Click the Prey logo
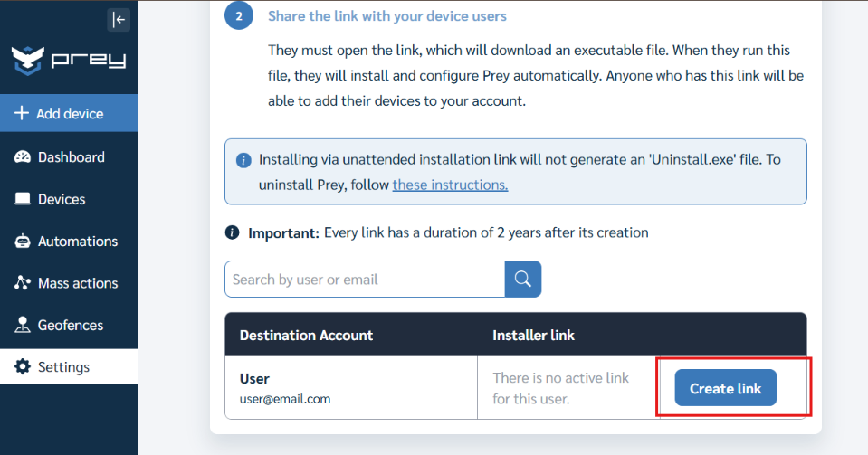 [69, 60]
